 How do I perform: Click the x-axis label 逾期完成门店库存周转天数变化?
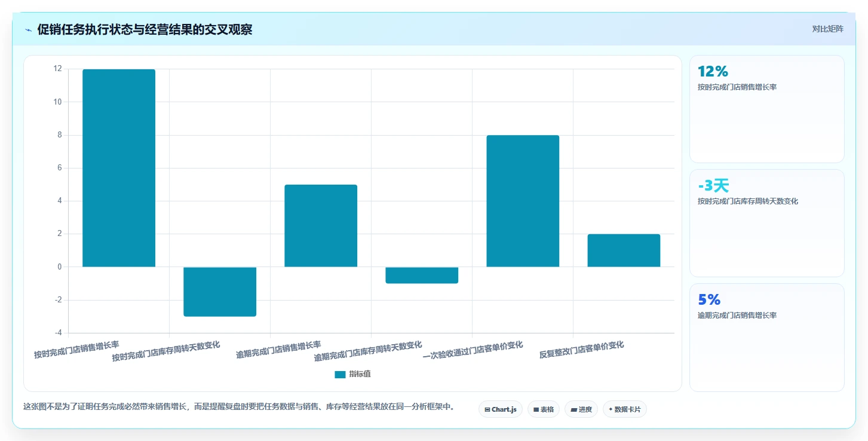[x=368, y=351]
